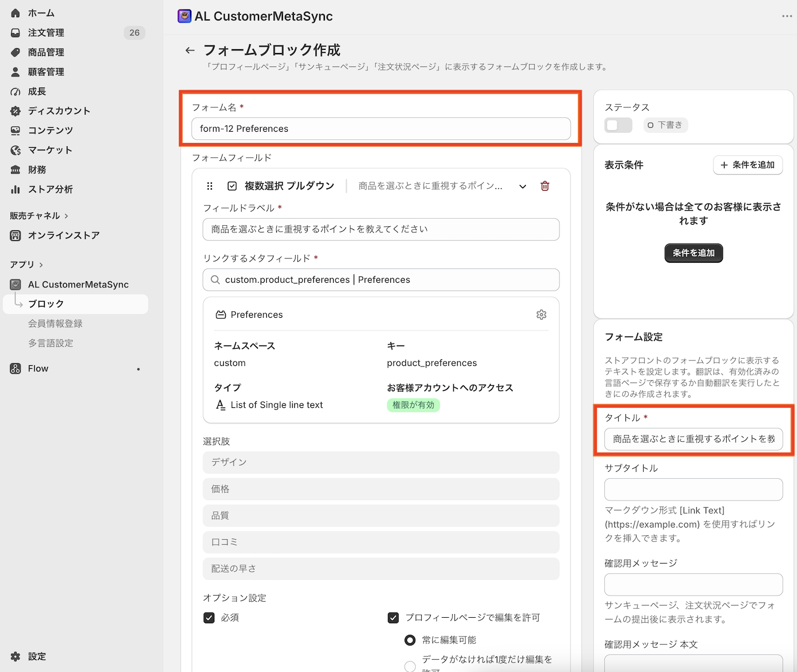
Task: Click the product_preferences key value
Action: tap(432, 363)
